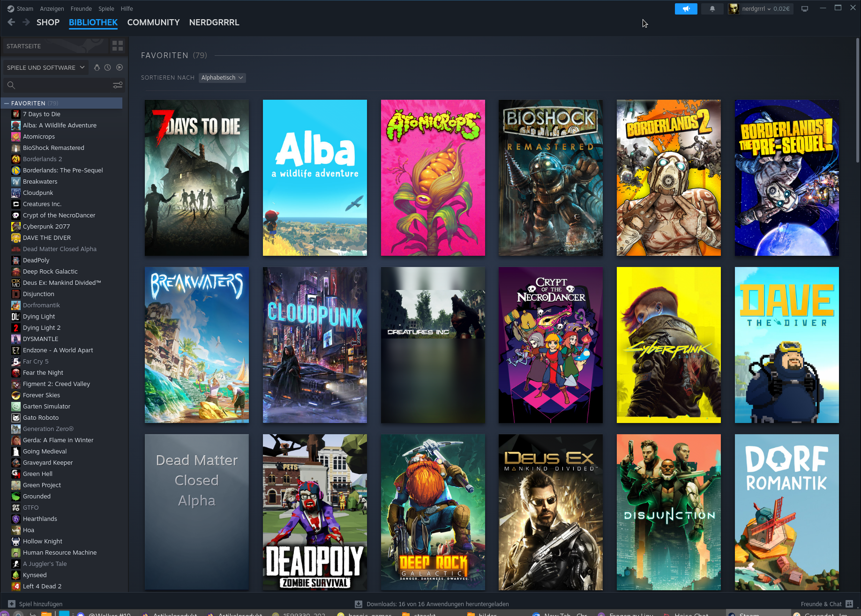The height and width of the screenshot is (616, 861).
Task: Click the Borderlands 2 sidebar icon
Action: point(16,159)
